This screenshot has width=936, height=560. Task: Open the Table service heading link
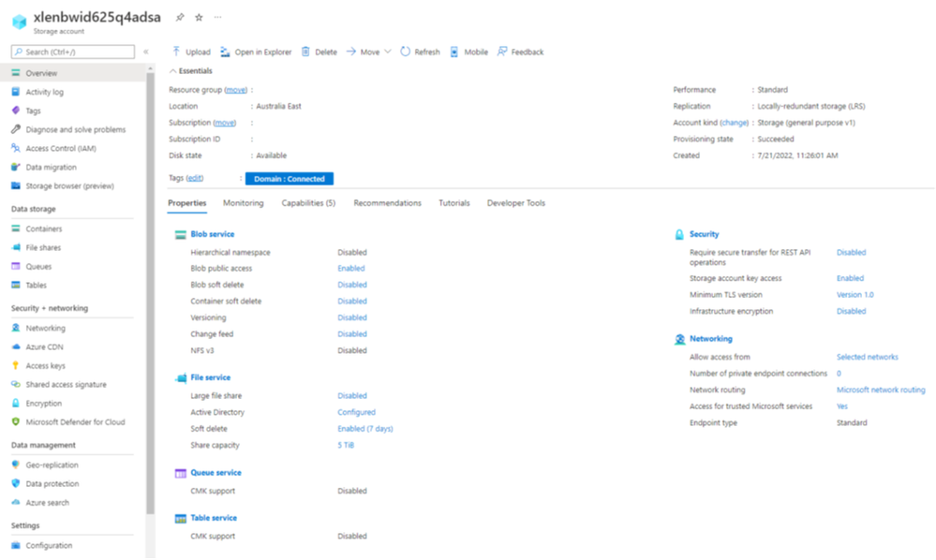pos(214,518)
